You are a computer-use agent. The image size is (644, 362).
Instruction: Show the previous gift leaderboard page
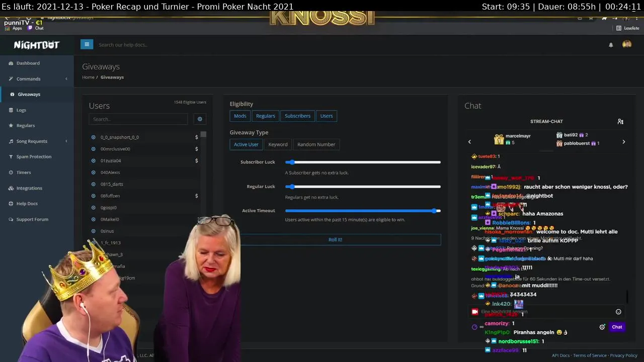(x=469, y=142)
